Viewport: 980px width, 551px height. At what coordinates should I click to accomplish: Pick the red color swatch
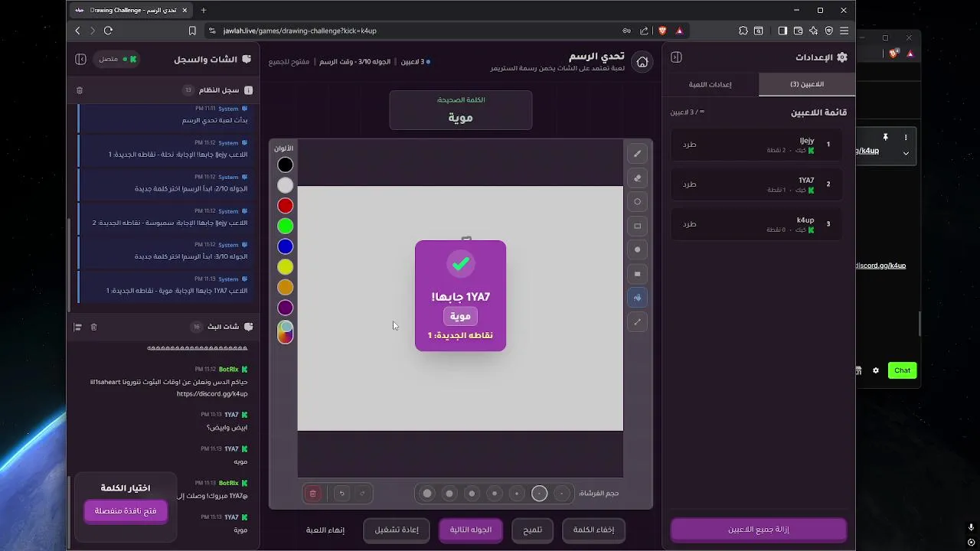(285, 206)
